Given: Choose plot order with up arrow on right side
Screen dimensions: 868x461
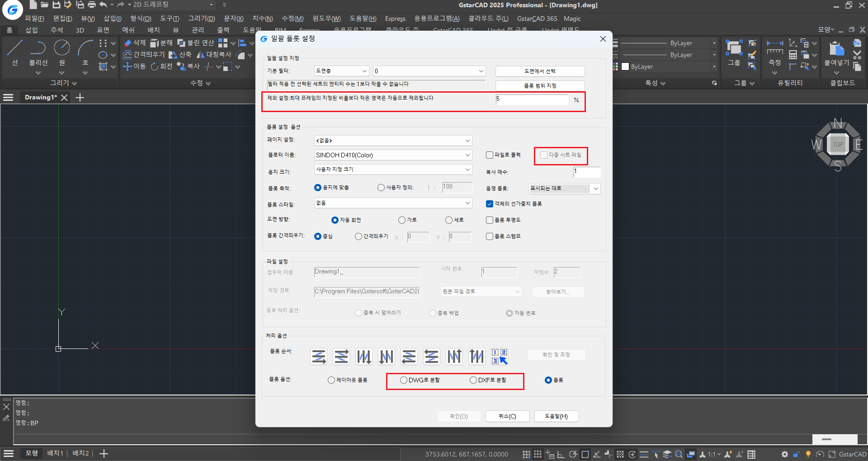Looking at the screenshot, I should (x=454, y=357).
